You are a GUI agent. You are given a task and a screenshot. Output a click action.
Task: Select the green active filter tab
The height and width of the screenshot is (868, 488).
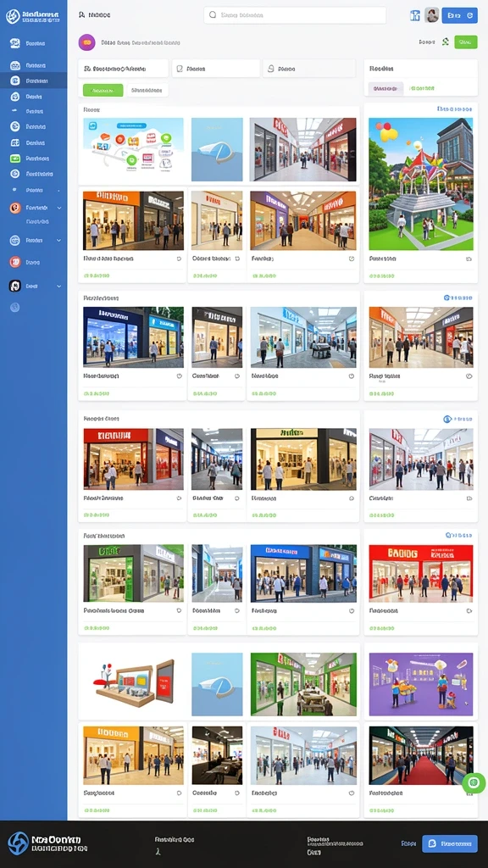pyautogui.click(x=103, y=90)
